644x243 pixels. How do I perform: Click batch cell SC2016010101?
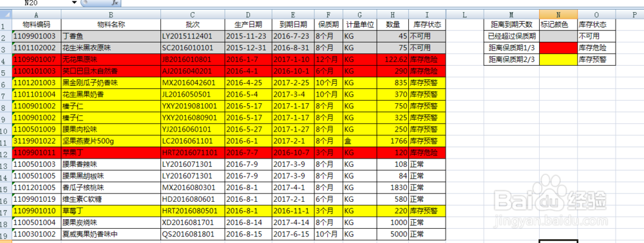pos(193,48)
